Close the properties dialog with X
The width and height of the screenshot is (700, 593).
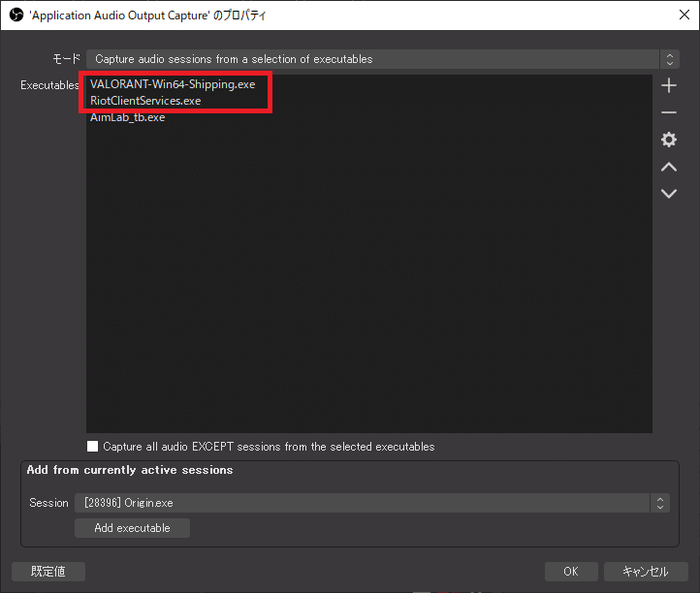pos(684,16)
